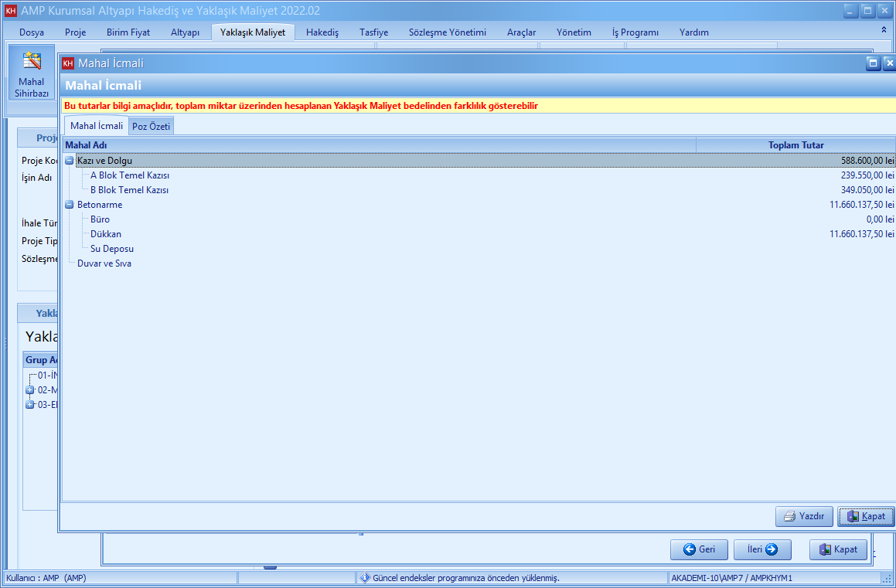Open the Dosya menu
This screenshot has width=896, height=588.
(31, 32)
